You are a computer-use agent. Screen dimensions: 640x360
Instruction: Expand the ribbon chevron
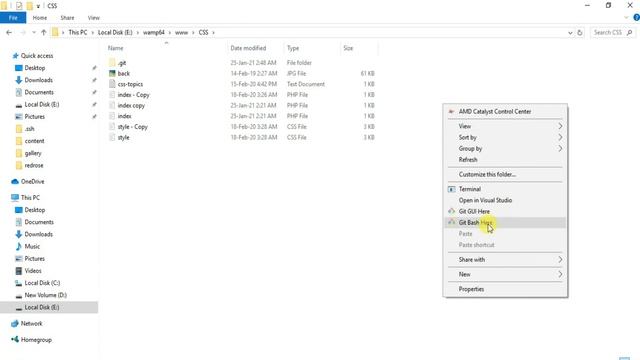pyautogui.click(x=626, y=18)
